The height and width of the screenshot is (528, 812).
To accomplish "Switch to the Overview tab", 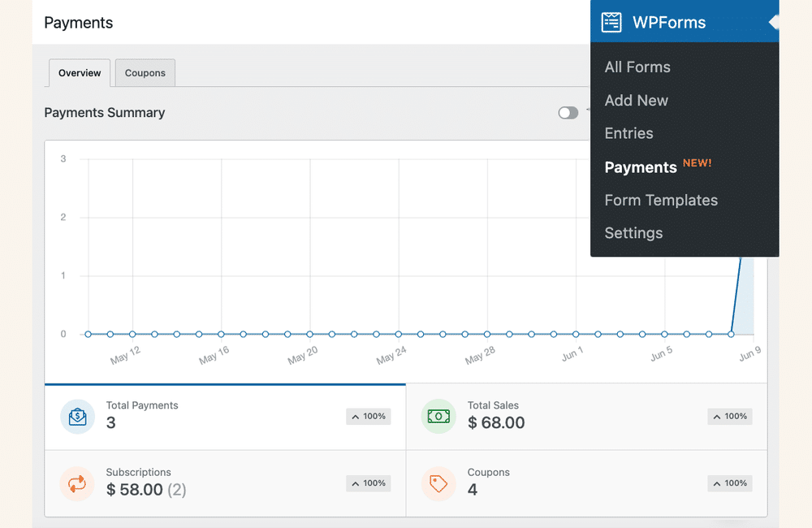I will tap(80, 72).
